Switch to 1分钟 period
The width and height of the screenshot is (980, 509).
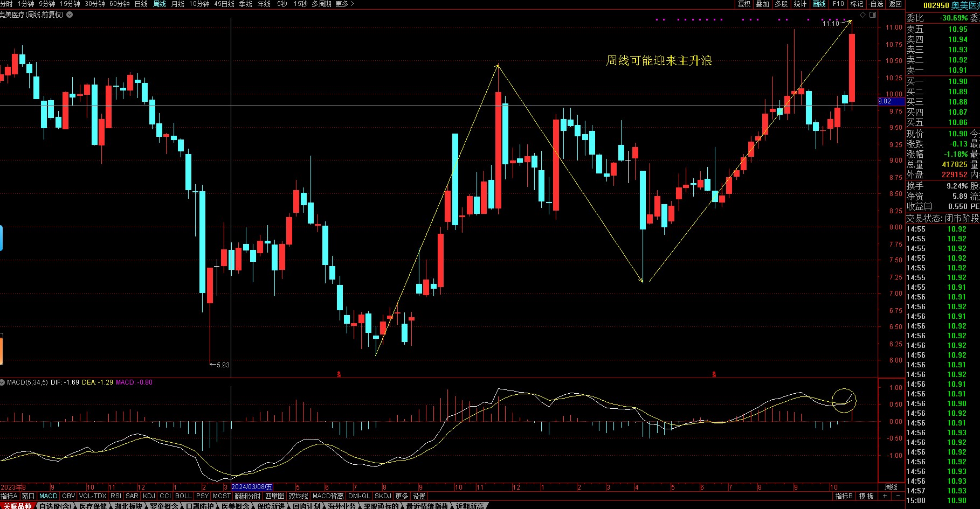26,4
